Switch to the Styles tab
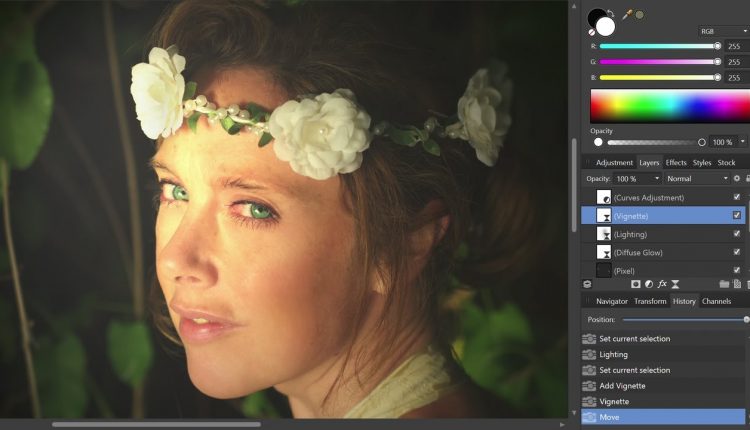The width and height of the screenshot is (750, 430). 702,163
